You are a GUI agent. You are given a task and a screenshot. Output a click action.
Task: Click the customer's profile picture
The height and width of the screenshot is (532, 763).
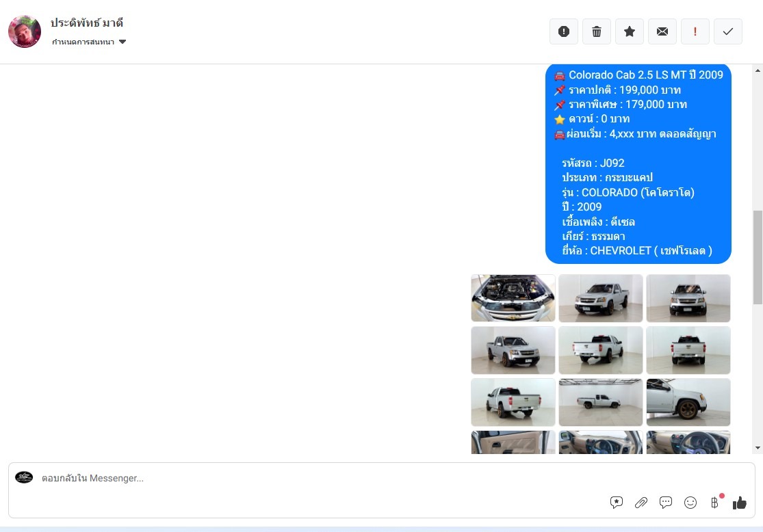pyautogui.click(x=25, y=31)
